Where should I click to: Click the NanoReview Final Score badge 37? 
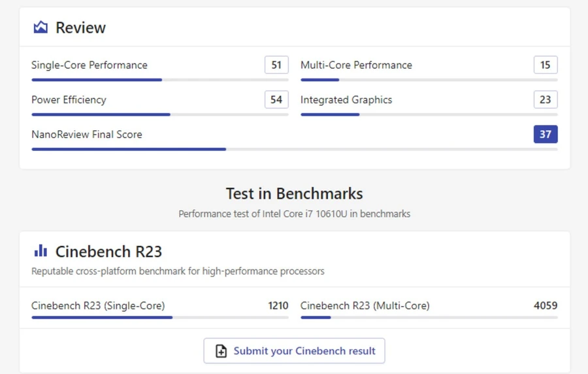tap(546, 134)
